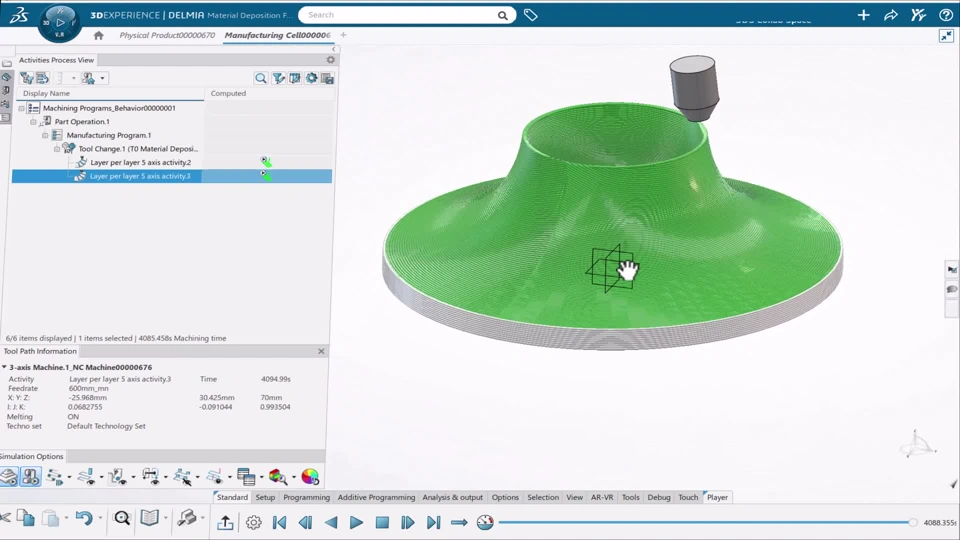Click the filter-edit funnel icon in Activities toolbar
960x540 pixels.
click(x=279, y=78)
